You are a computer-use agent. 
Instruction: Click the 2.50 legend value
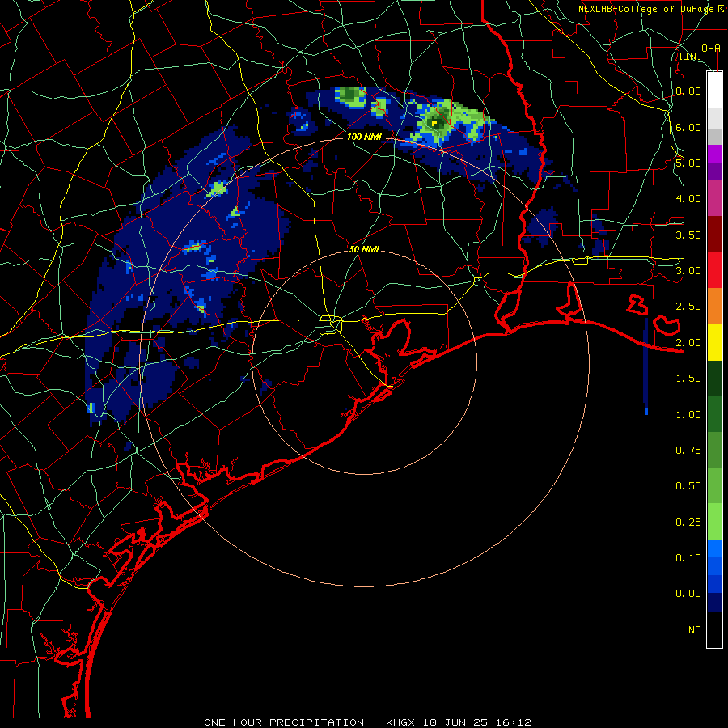[688, 307]
